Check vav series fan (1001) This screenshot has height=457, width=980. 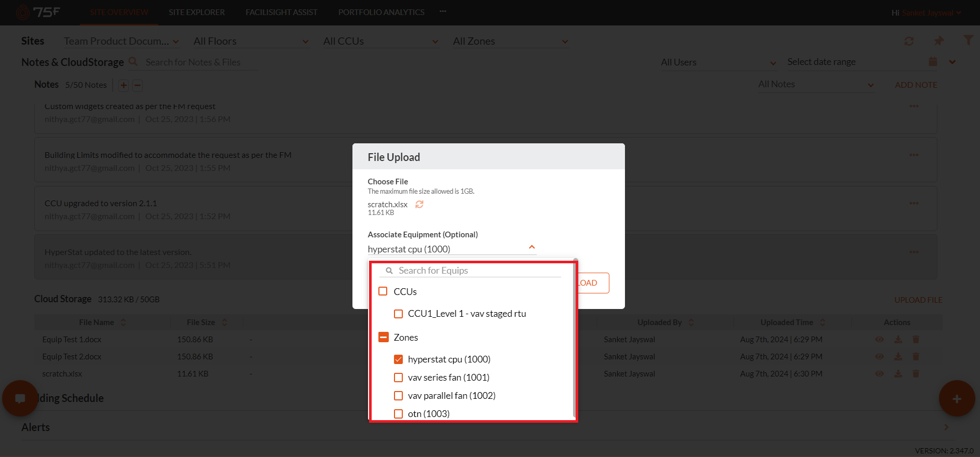tap(398, 378)
